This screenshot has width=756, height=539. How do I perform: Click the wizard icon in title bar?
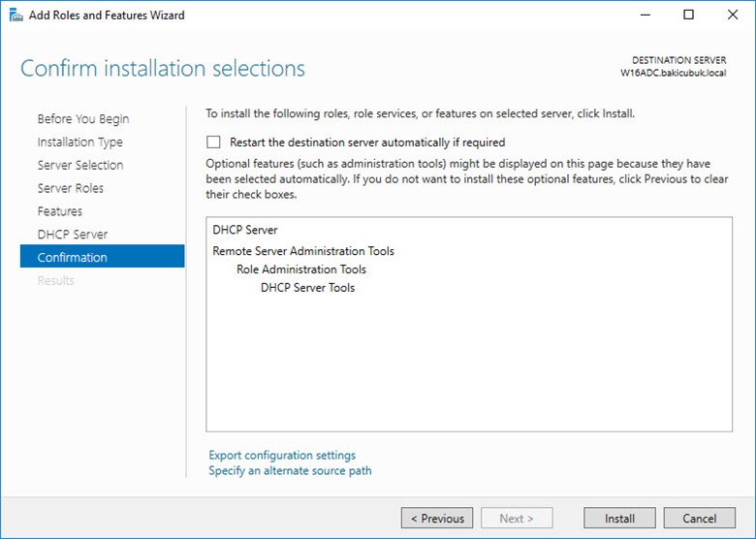click(x=16, y=15)
